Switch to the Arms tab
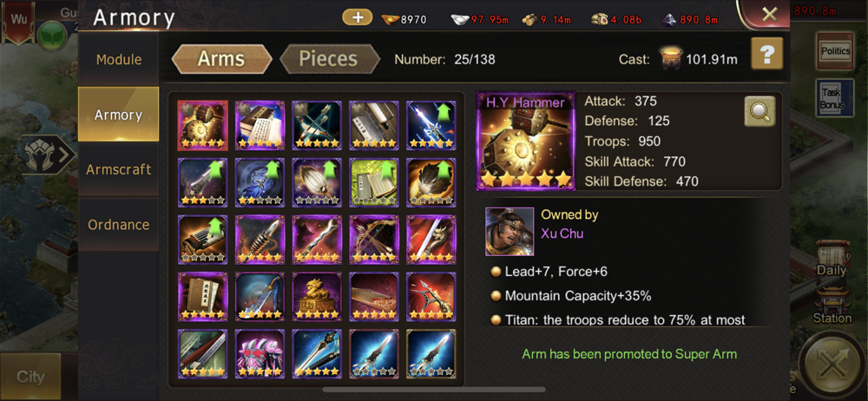 (221, 59)
